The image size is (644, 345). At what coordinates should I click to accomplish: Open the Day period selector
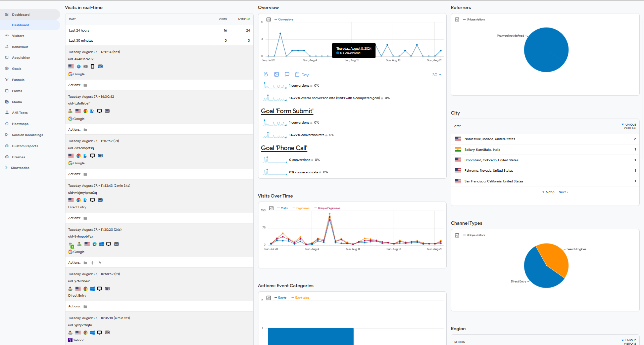pos(302,75)
